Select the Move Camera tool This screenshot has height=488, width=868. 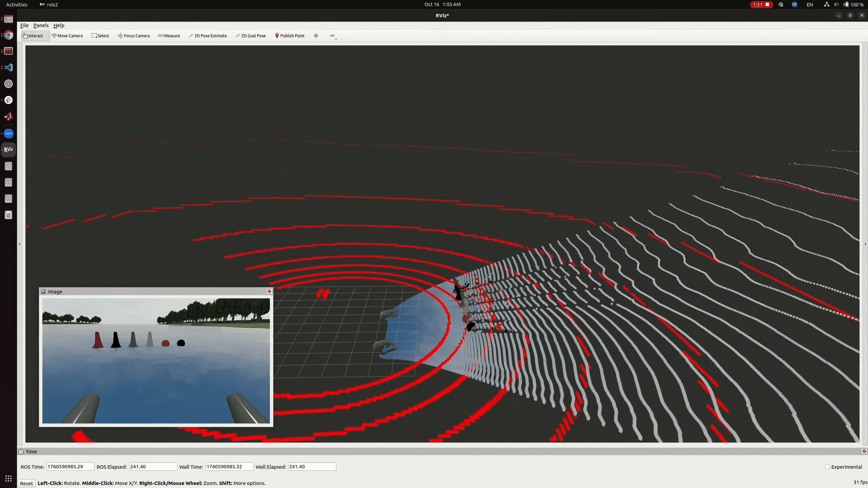(x=67, y=36)
